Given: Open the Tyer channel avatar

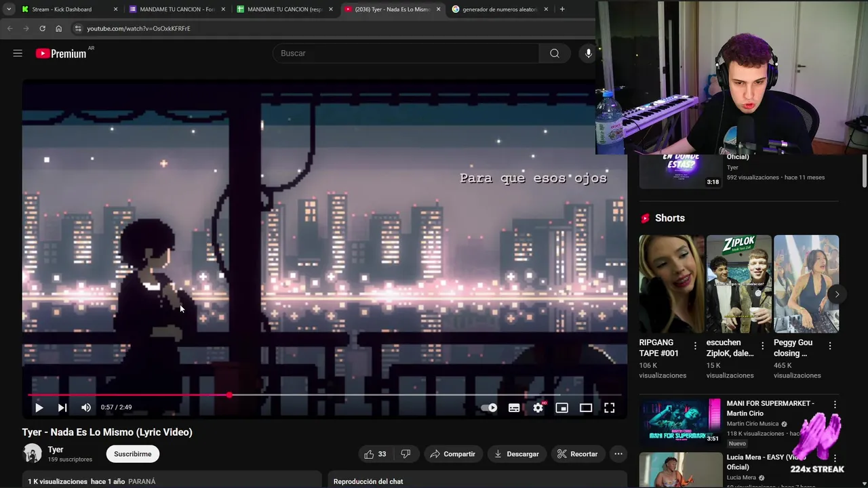Looking at the screenshot, I should click(32, 453).
